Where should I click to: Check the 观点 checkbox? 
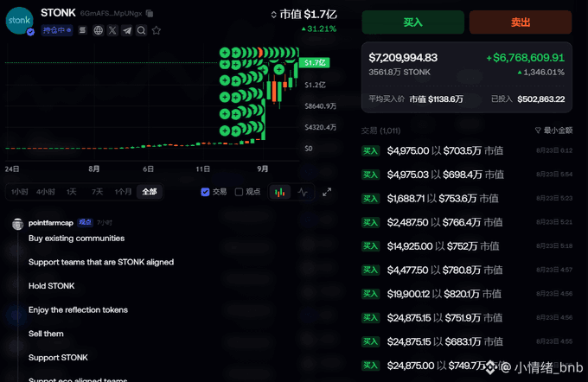(x=239, y=192)
